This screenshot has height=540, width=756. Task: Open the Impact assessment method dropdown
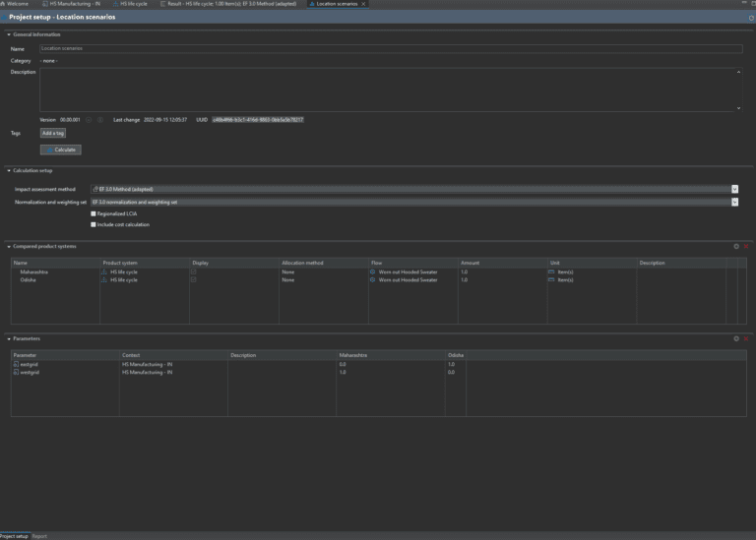pyautogui.click(x=734, y=189)
